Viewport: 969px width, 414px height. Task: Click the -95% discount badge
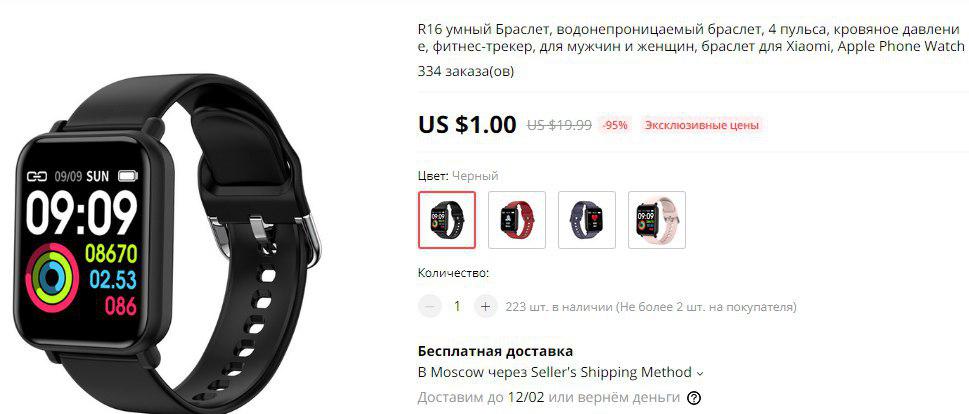click(x=616, y=125)
